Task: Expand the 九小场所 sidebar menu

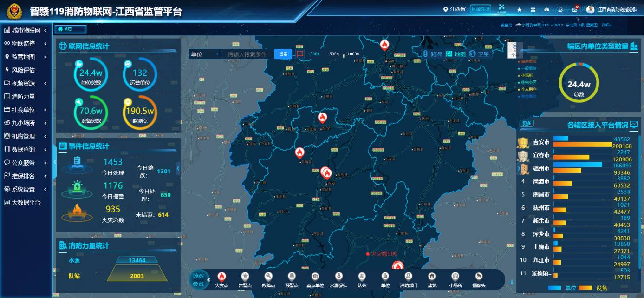Action: click(26, 123)
